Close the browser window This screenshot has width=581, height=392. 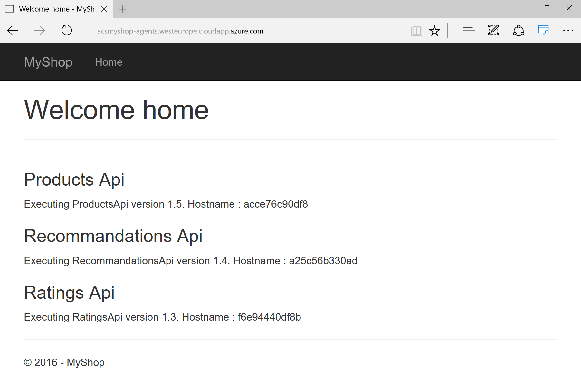pyautogui.click(x=569, y=8)
